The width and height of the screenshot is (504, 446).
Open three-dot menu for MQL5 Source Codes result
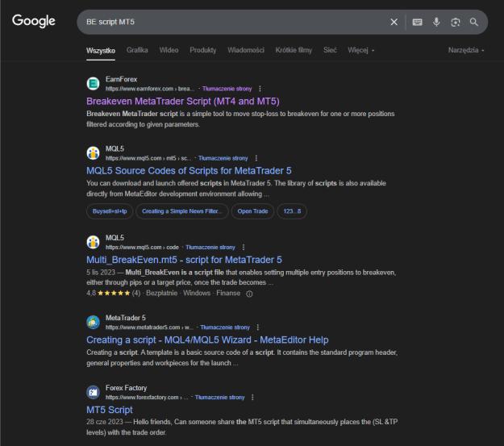[256, 158]
